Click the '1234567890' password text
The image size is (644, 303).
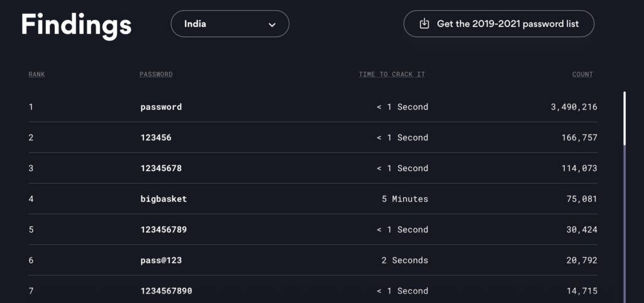166,291
